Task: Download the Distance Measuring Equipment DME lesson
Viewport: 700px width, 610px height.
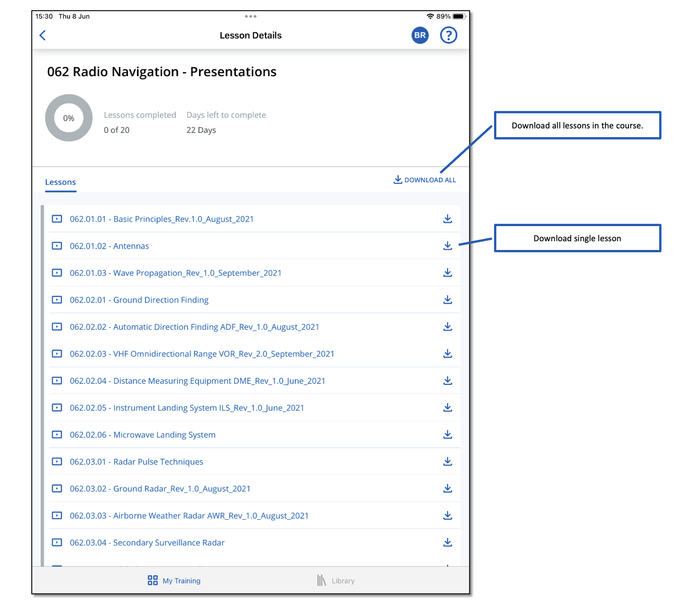Action: tap(448, 380)
